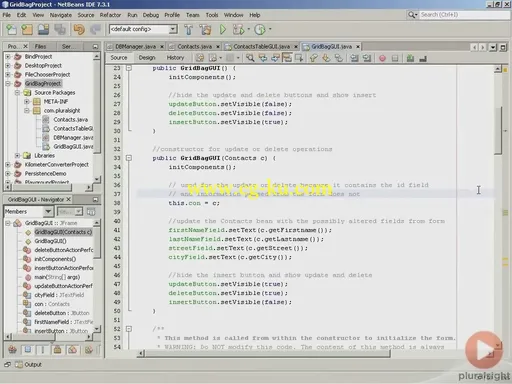This screenshot has width=512, height=384.
Task: Click the Comment code icon
Action: [x=410, y=58]
